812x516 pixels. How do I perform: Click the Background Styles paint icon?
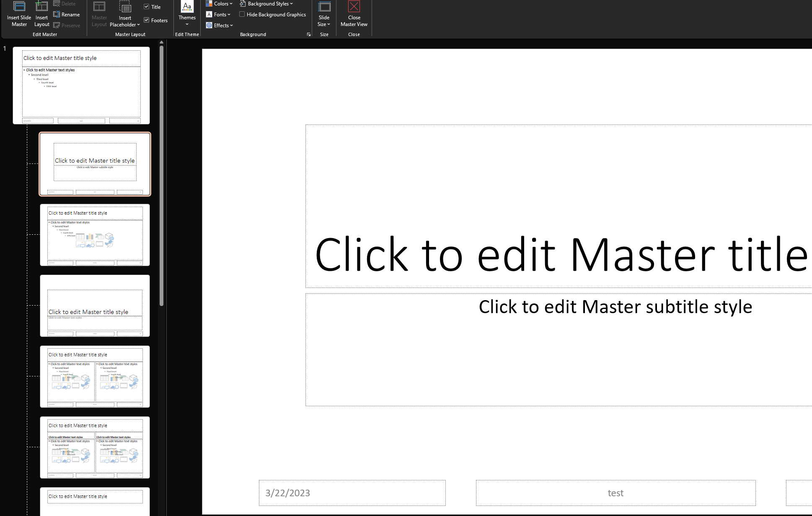[242, 4]
